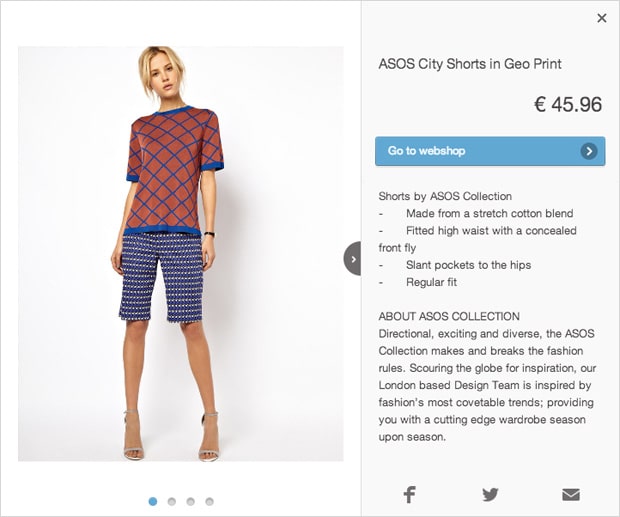Image resolution: width=620 pixels, height=517 pixels.
Task: Click the Shorts by ASOS Collection line
Action: pos(445,196)
